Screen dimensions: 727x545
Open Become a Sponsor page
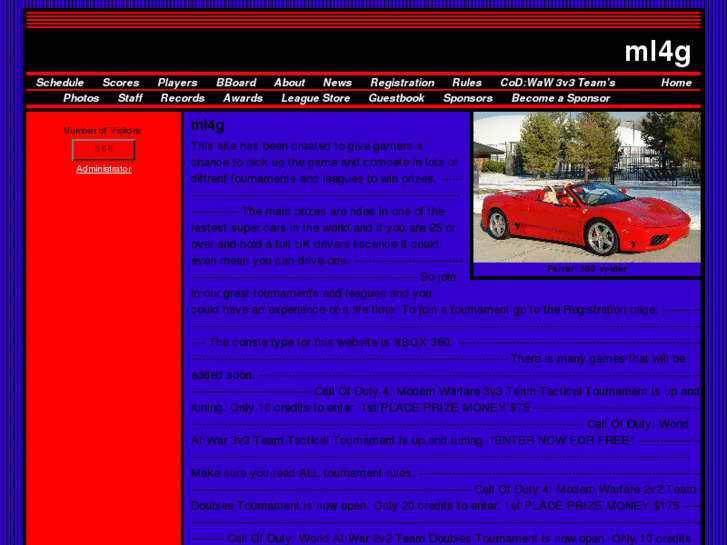click(561, 98)
